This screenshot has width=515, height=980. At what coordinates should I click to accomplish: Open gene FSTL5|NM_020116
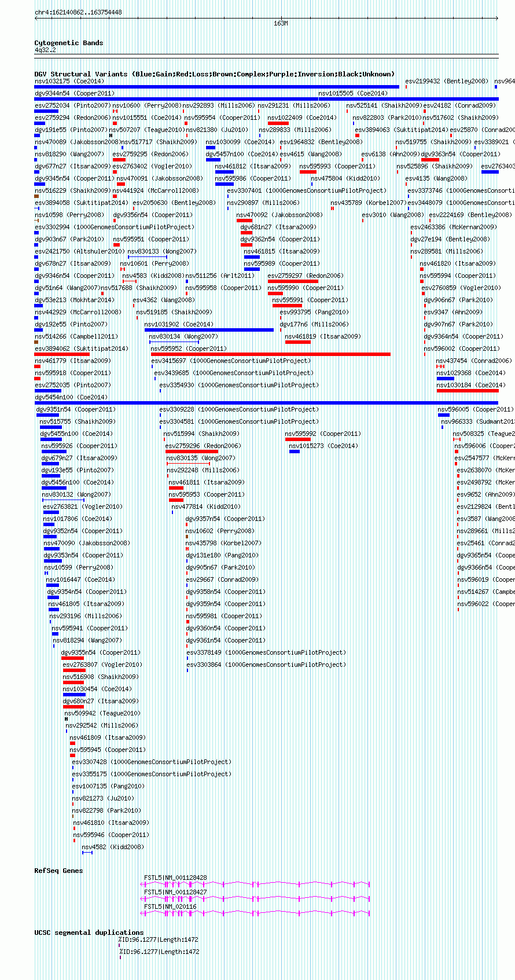[170, 906]
